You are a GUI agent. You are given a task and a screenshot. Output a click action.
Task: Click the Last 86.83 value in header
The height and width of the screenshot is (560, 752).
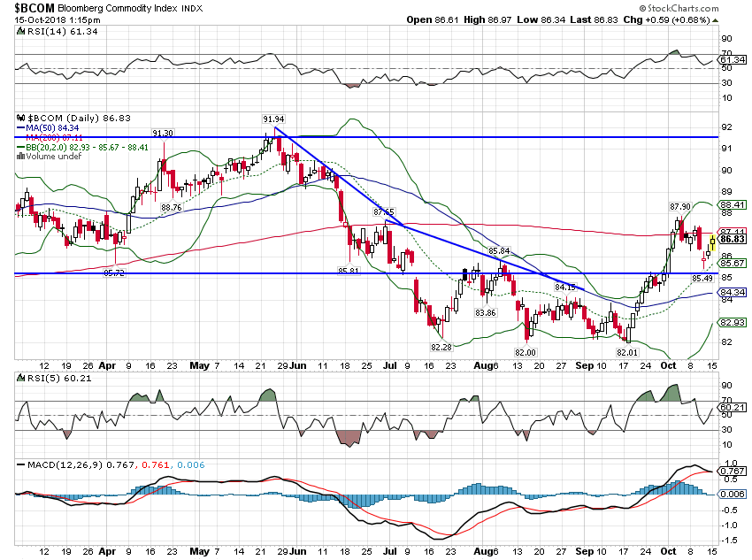point(594,19)
